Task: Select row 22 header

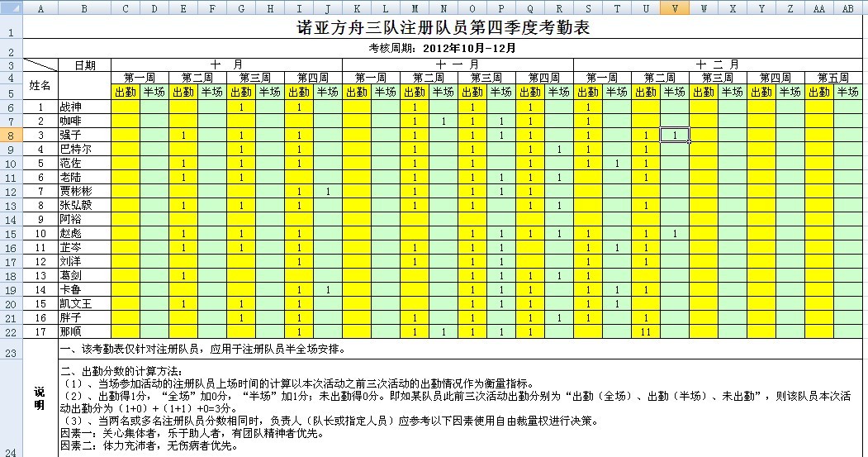Action: pyautogui.click(x=11, y=332)
